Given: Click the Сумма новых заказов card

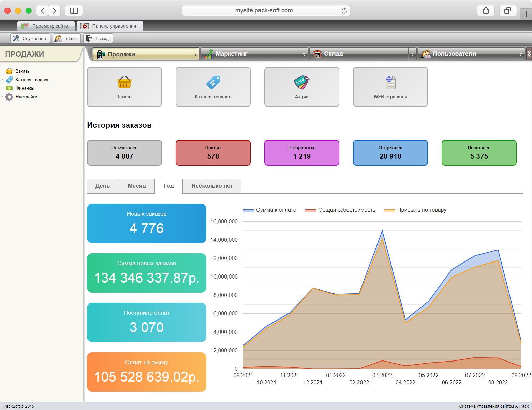Looking at the screenshot, I should coord(147,273).
